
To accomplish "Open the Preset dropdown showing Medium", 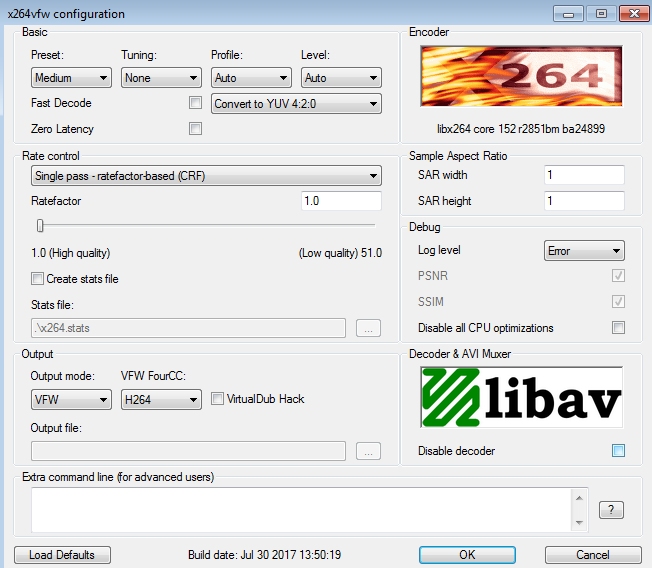I will click(x=71, y=78).
